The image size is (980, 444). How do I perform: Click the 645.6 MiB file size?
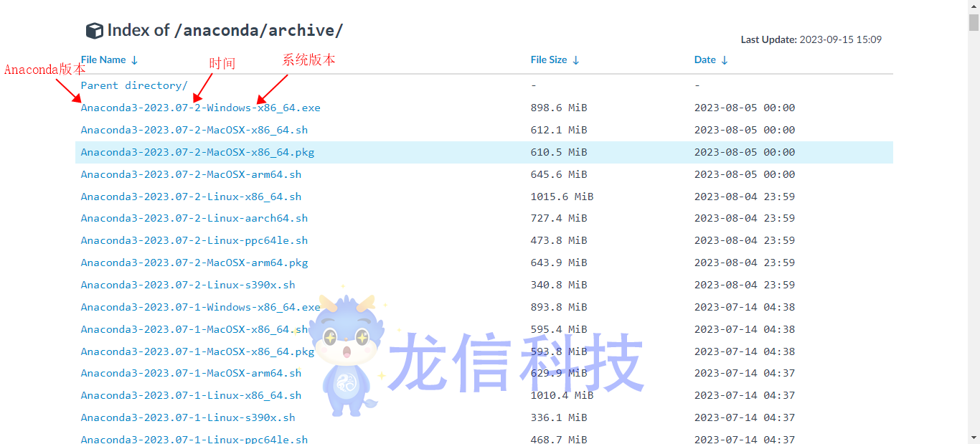pyautogui.click(x=559, y=174)
